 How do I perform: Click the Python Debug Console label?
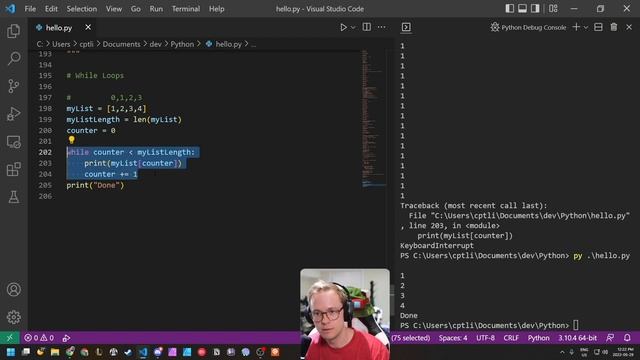(x=533, y=27)
